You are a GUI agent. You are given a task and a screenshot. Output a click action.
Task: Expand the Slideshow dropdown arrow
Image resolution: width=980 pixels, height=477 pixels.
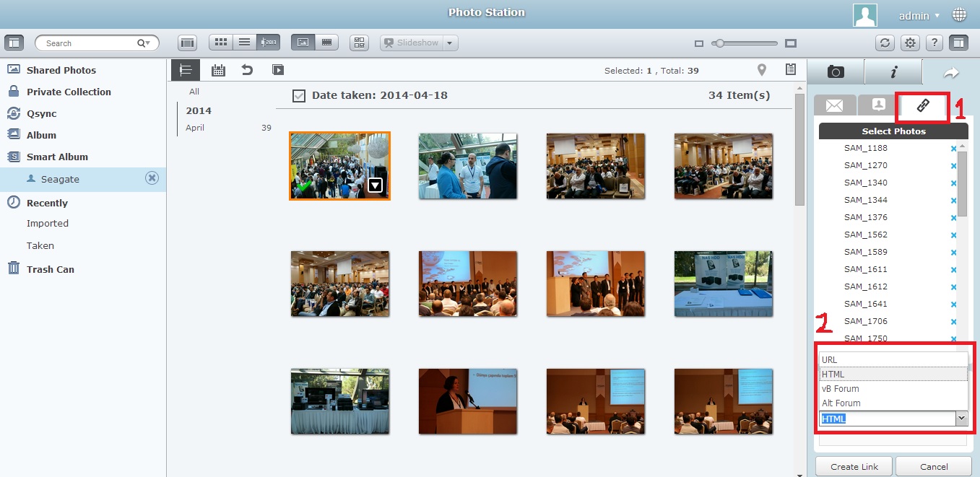(451, 43)
